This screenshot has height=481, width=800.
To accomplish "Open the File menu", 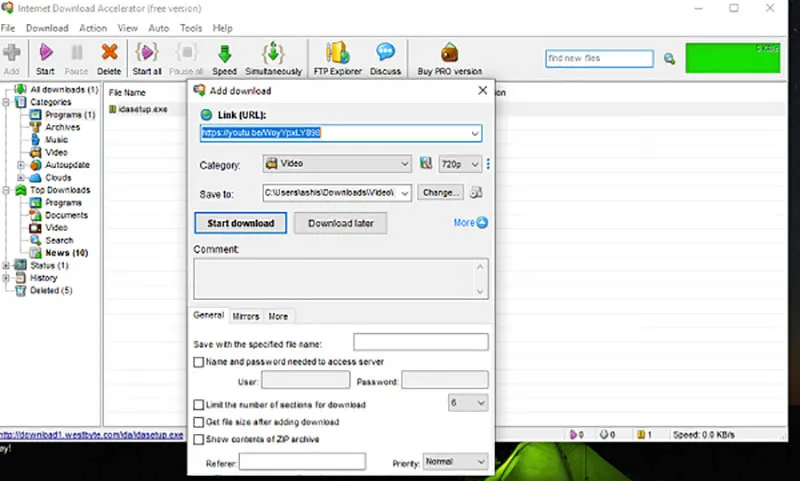I will [8, 28].
